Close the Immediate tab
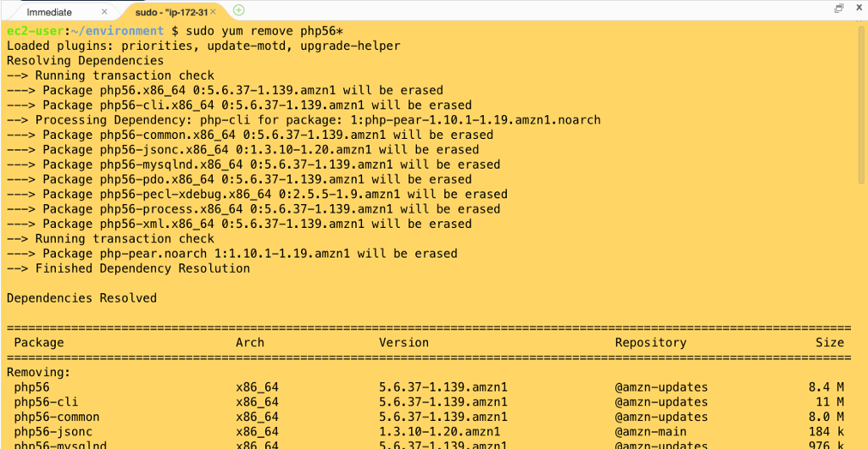The image size is (868, 449). click(106, 12)
